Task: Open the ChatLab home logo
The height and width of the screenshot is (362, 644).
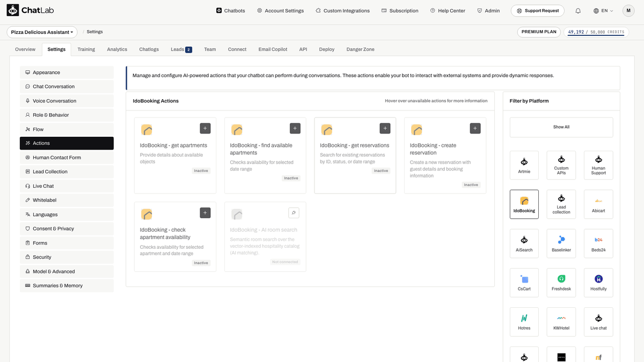Action: tap(31, 11)
